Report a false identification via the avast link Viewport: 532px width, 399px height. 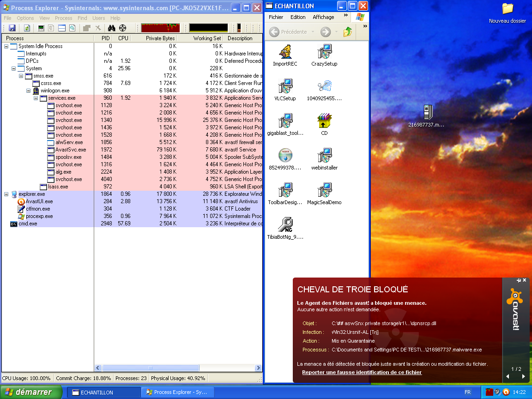tap(362, 372)
